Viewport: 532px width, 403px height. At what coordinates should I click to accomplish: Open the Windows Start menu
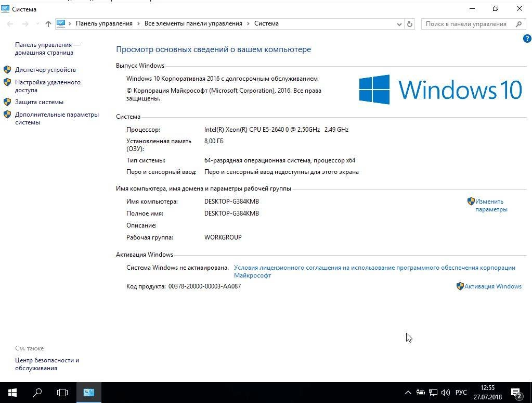[12, 393]
